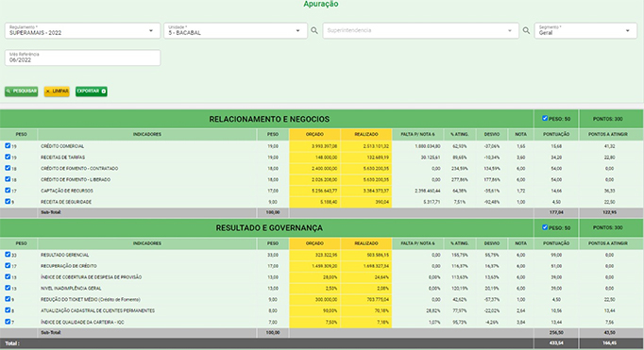Uncheck the Recuperação de Crédito checkbox

pos(8,265)
